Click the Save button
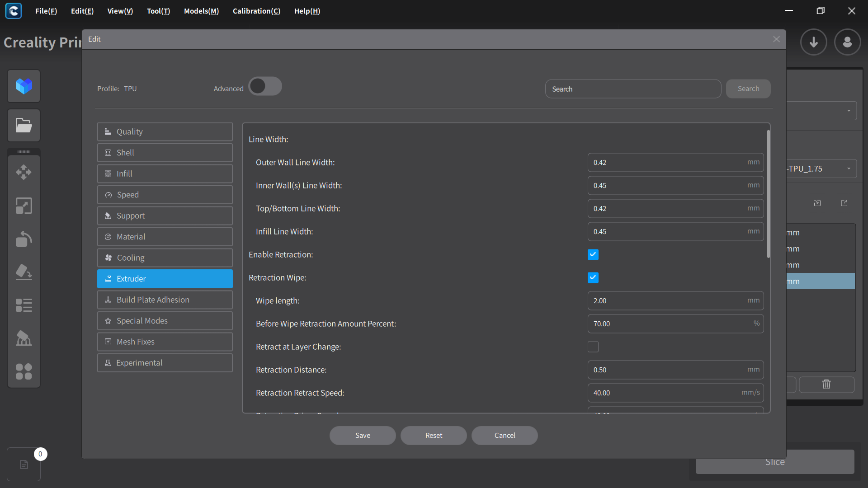This screenshot has width=868, height=488. [363, 436]
